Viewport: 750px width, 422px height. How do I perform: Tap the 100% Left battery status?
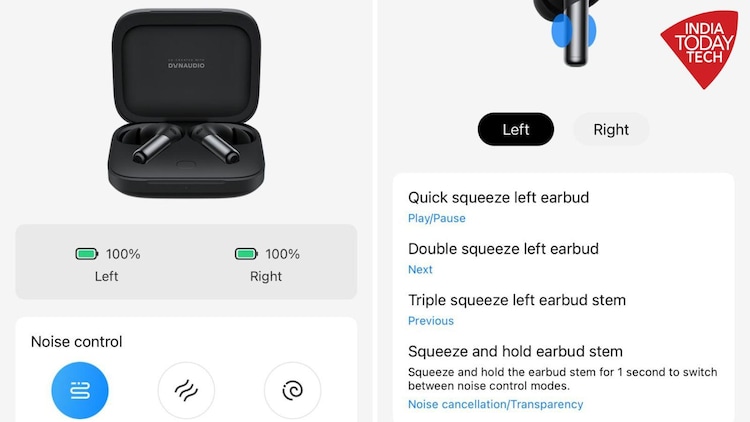pos(108,264)
